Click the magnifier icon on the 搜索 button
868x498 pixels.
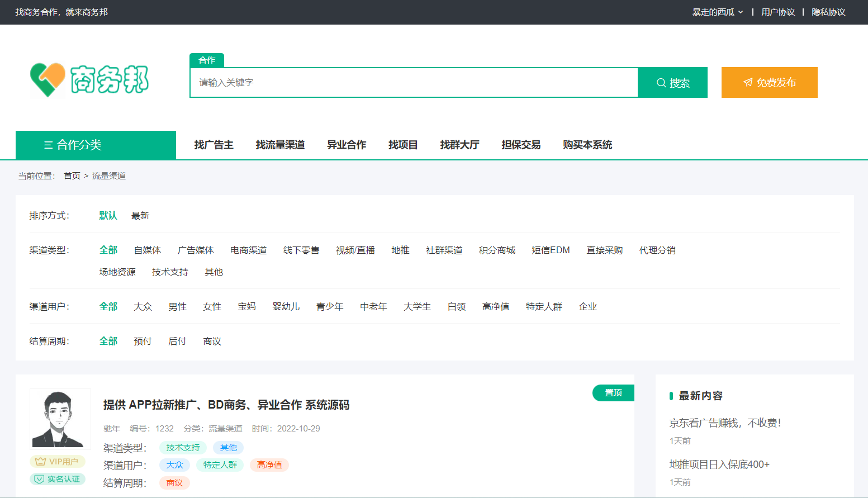(x=661, y=82)
